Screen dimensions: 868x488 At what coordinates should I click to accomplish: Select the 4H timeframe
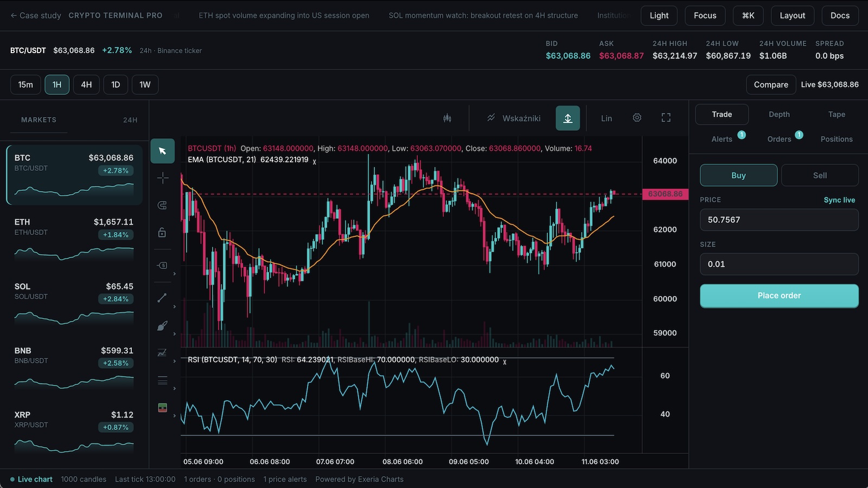[x=86, y=85]
